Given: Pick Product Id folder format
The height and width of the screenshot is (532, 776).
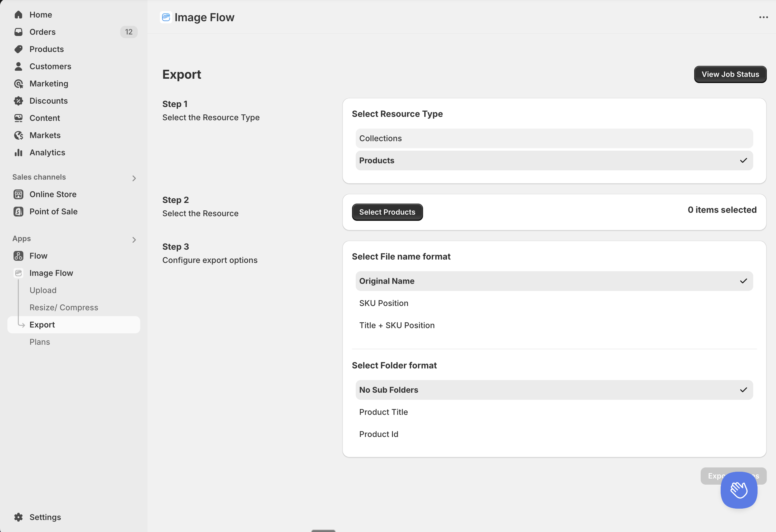Looking at the screenshot, I should pos(554,434).
